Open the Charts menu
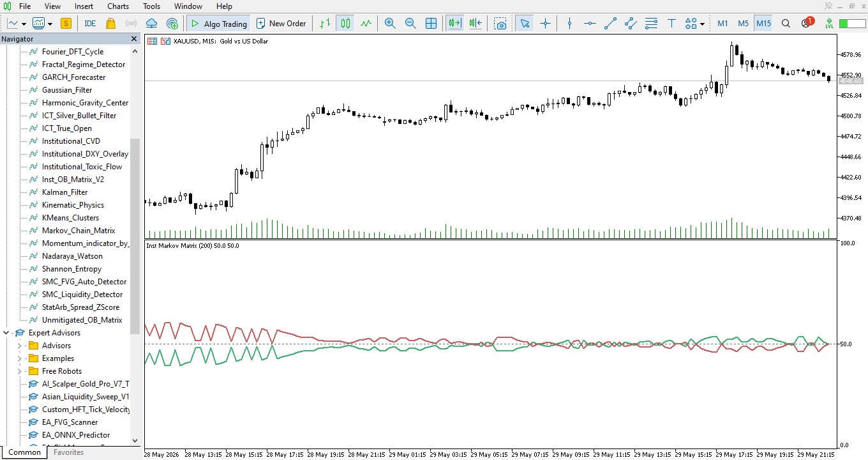The height and width of the screenshot is (460, 868). 118,6
